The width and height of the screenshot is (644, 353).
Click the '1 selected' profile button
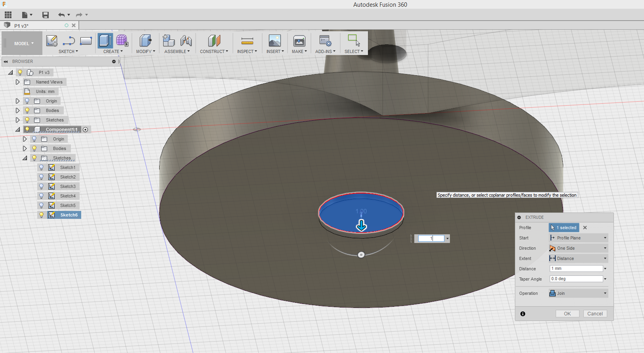[564, 228]
